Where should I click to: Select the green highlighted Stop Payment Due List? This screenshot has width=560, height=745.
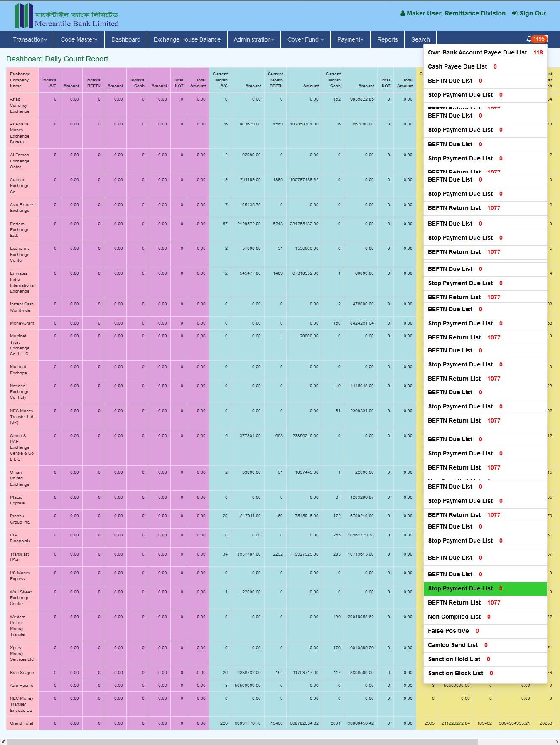(x=485, y=588)
